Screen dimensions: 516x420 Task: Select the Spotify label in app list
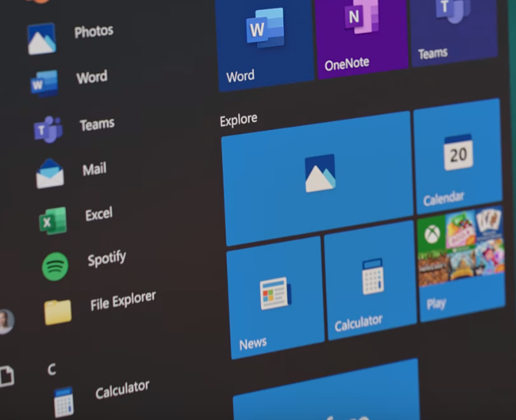pyautogui.click(x=107, y=258)
